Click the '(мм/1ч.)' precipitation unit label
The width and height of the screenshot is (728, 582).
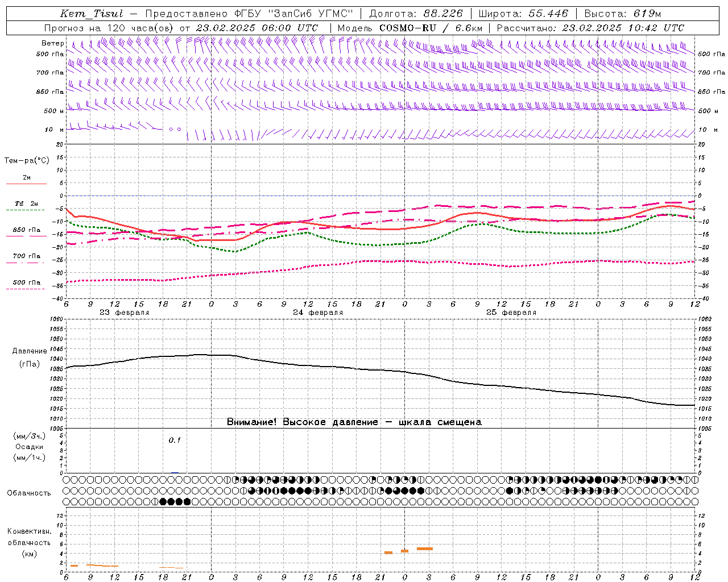(x=30, y=458)
